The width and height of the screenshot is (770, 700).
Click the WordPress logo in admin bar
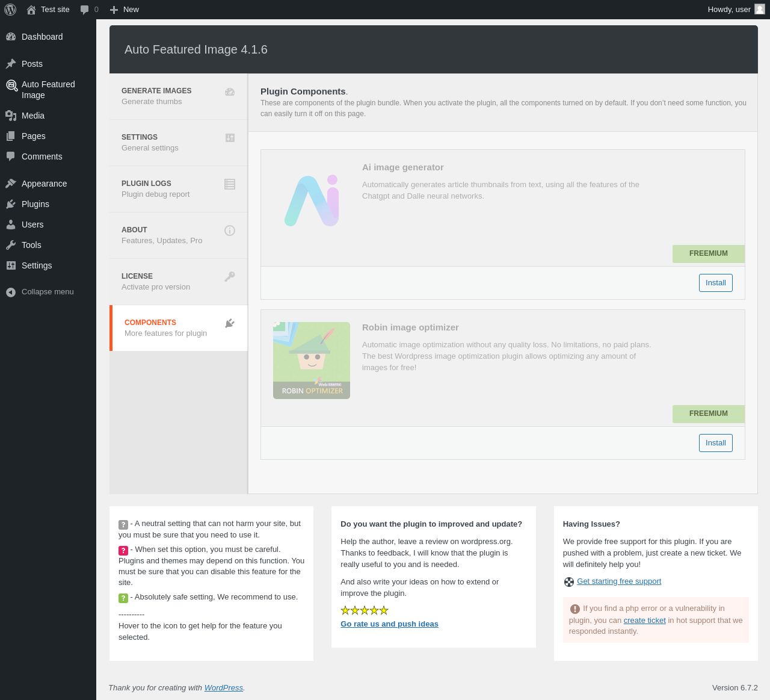click(10, 10)
